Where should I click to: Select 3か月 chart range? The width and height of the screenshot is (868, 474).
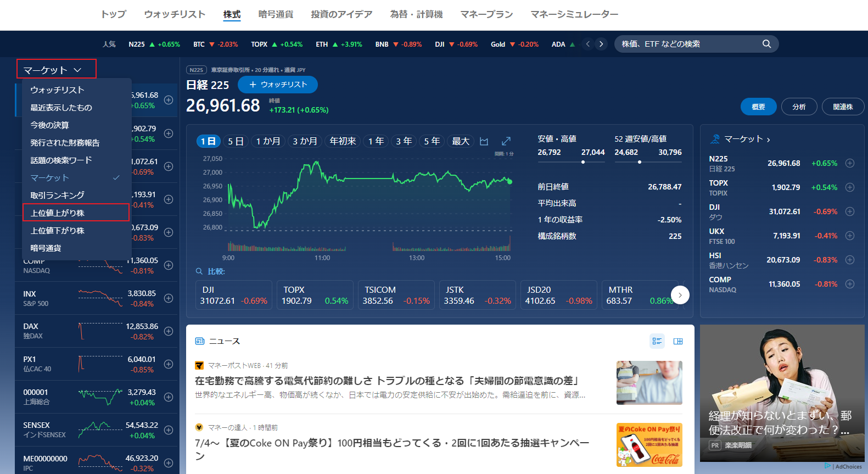click(305, 142)
